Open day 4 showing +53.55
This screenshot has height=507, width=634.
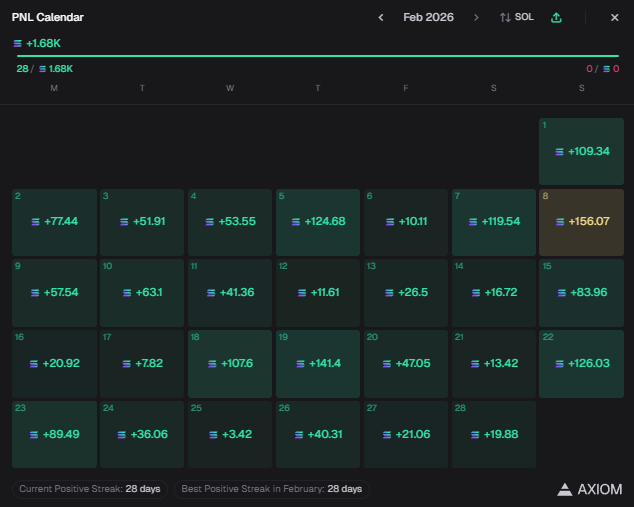point(230,222)
